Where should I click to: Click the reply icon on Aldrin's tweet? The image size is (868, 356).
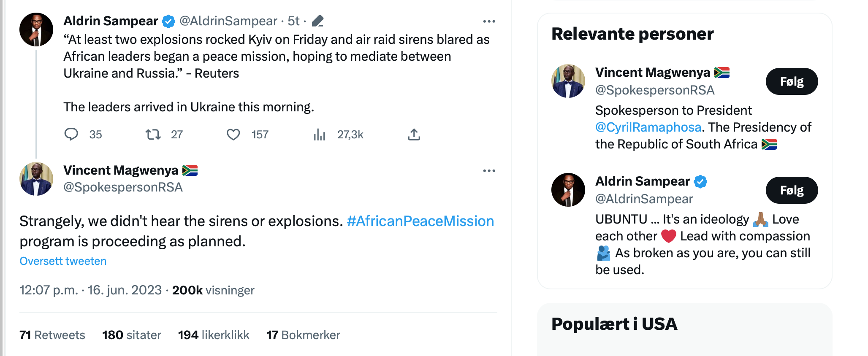tap(71, 134)
